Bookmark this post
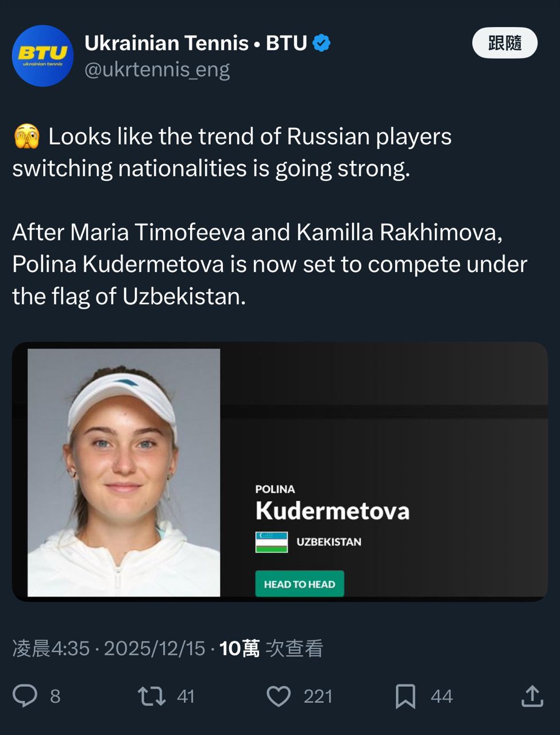The width and height of the screenshot is (560, 735). click(x=405, y=696)
